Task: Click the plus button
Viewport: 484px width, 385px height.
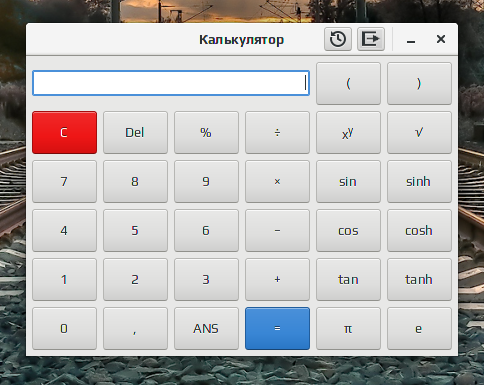Action: click(277, 279)
